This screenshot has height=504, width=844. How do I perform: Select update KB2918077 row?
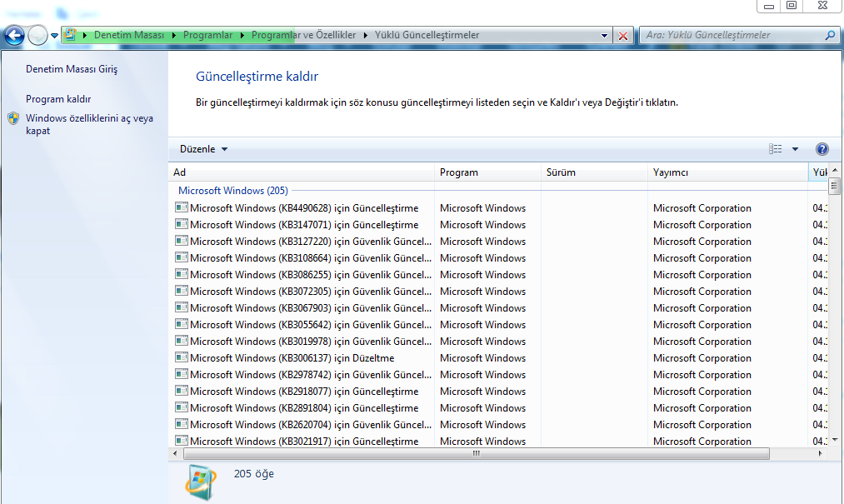[498, 392]
